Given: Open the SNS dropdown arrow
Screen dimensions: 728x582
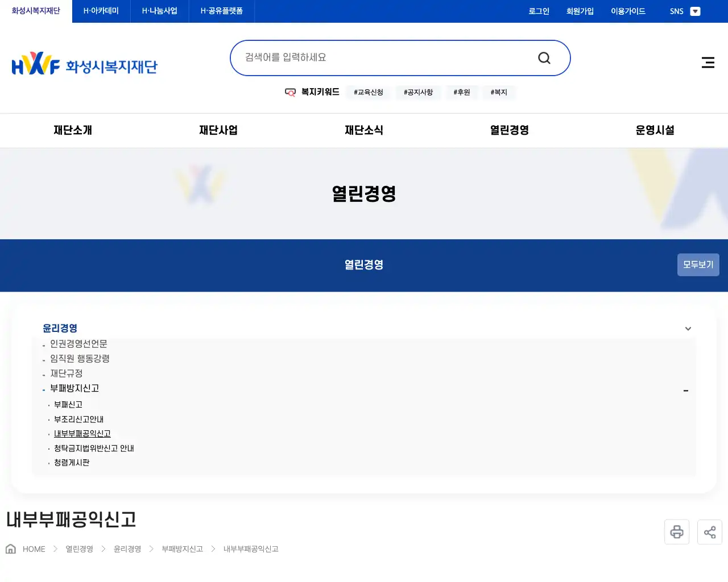Looking at the screenshot, I should click(x=695, y=11).
